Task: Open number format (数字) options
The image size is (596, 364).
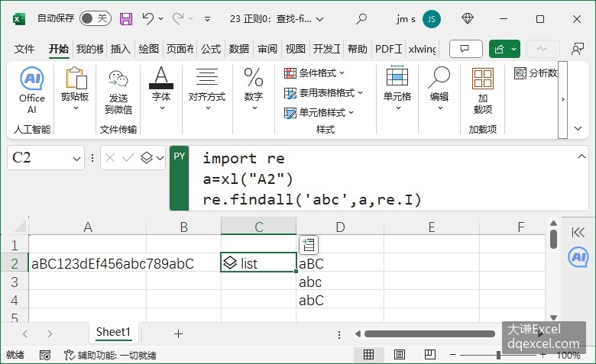Action: click(254, 89)
